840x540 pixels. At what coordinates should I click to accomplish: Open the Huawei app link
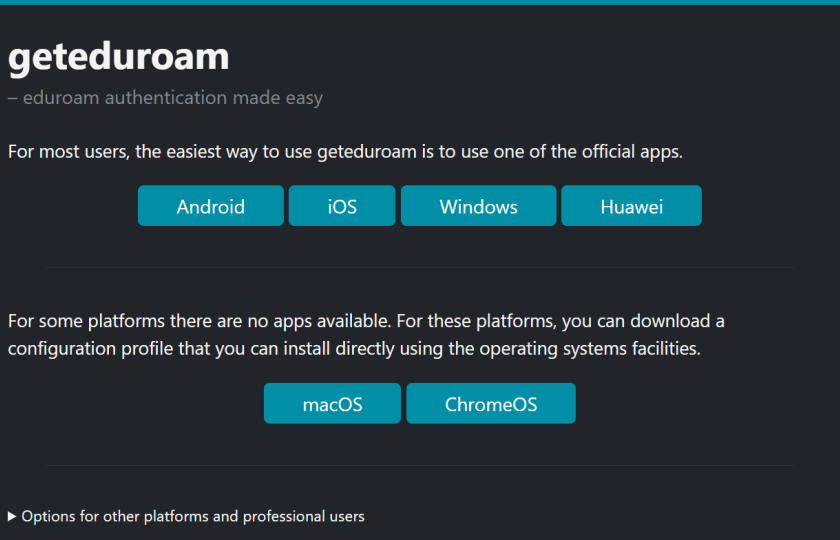(x=631, y=206)
